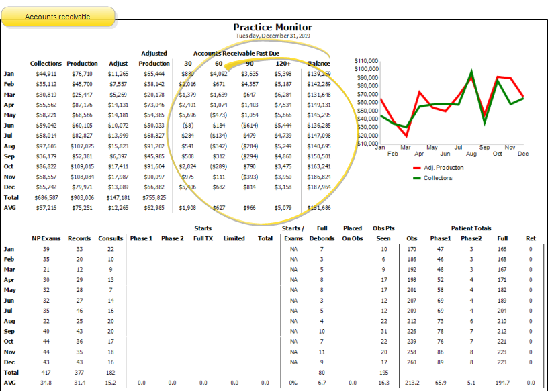548x392 pixels.
Task: Click the 120+ past due column header
Action: tap(283, 64)
